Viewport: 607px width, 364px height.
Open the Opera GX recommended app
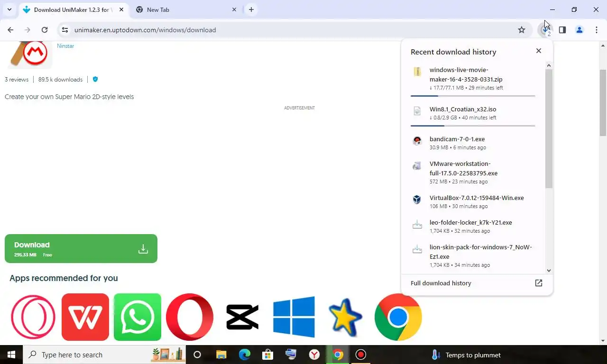coord(33,317)
